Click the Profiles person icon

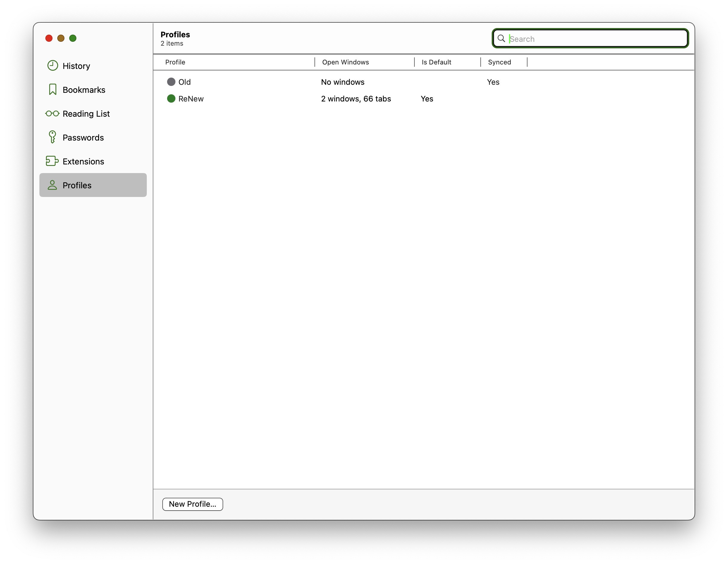point(52,185)
